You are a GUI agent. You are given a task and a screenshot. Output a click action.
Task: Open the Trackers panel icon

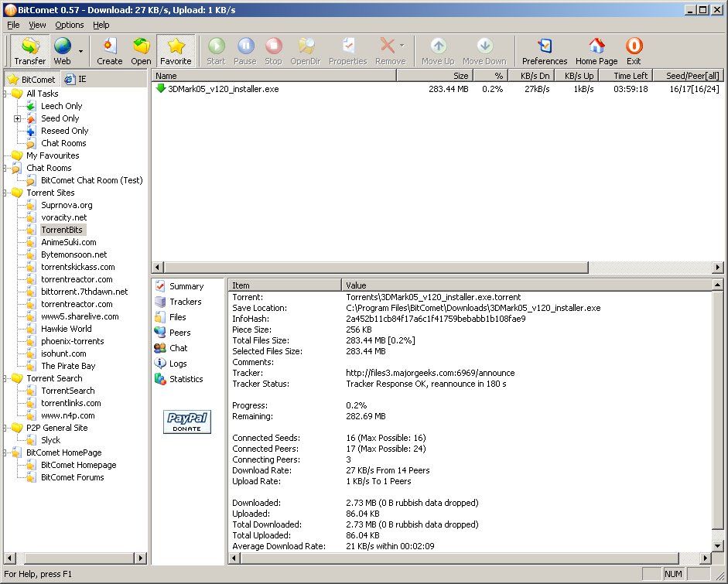pyautogui.click(x=160, y=302)
